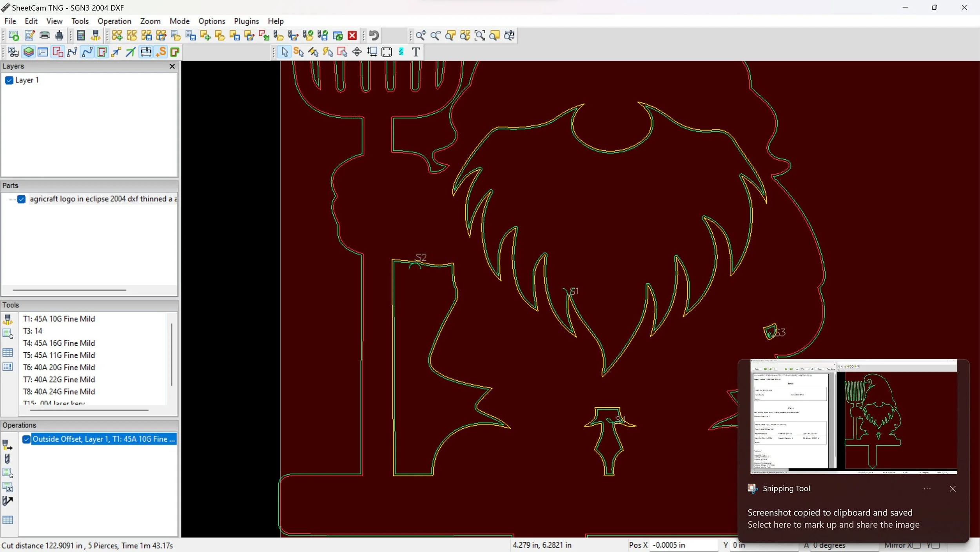Toggle the agricraft logo part checkbox
The width and height of the screenshot is (980, 552).
tap(22, 199)
